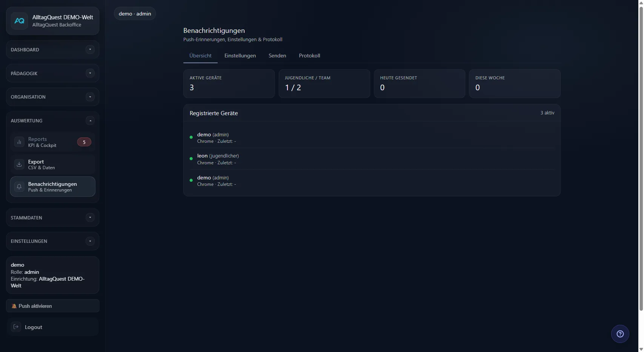
Task: Expand the Pädagogik section chevron
Action: (90, 73)
